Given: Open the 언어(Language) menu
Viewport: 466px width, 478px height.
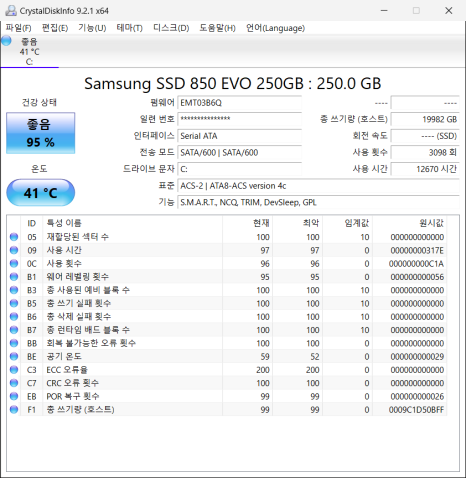Looking at the screenshot, I should [275, 28].
